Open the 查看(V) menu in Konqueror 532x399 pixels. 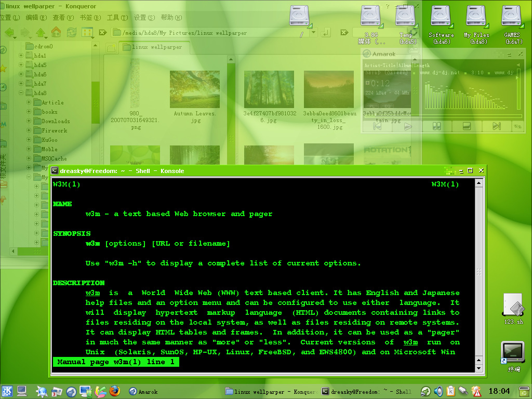tap(63, 18)
